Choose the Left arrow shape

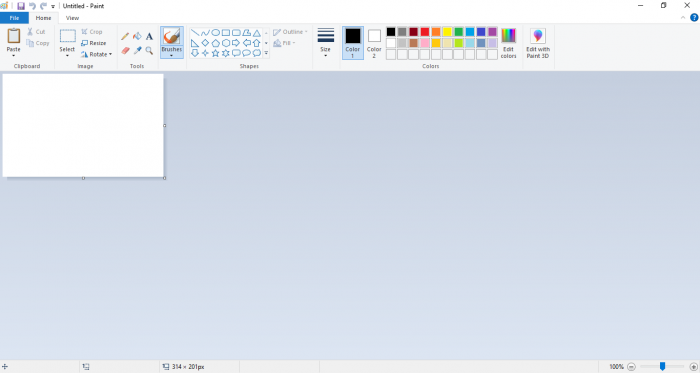pos(246,43)
